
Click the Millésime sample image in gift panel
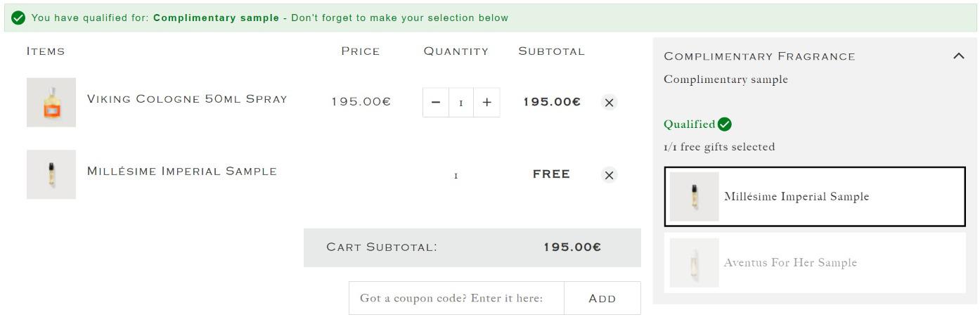694,197
